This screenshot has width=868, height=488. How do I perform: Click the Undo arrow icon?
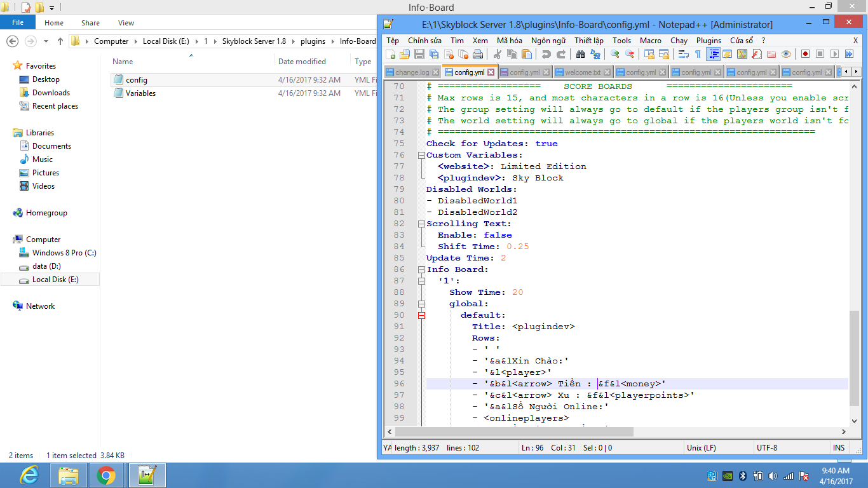point(546,55)
